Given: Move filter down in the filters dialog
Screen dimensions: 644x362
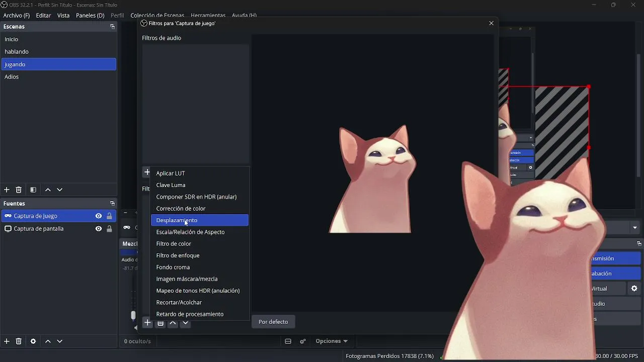Looking at the screenshot, I should click(x=185, y=323).
